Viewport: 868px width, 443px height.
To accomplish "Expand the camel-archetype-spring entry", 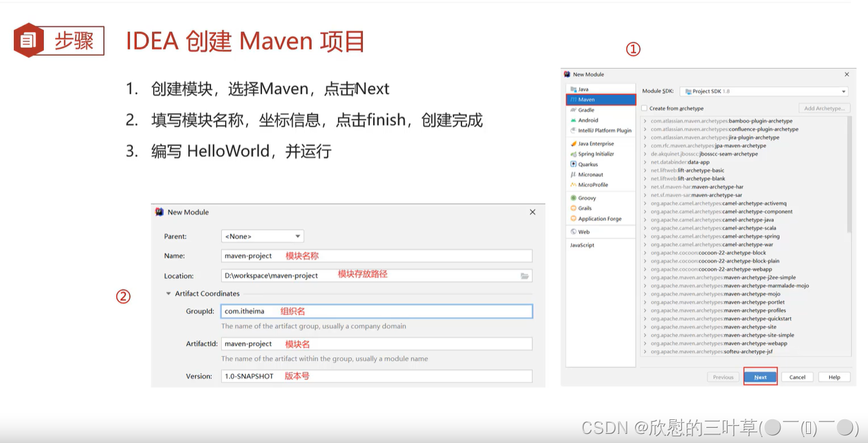I will click(645, 236).
